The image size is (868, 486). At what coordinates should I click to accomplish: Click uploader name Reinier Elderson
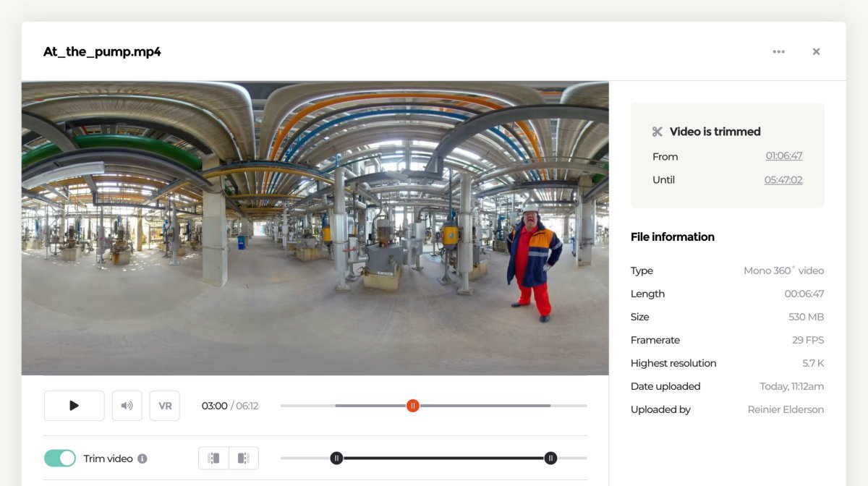tap(786, 409)
